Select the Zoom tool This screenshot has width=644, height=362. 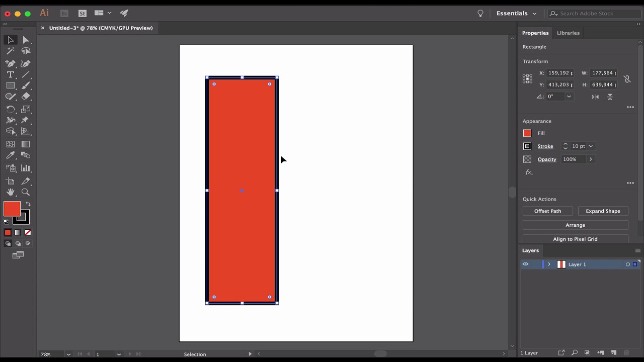point(26,192)
